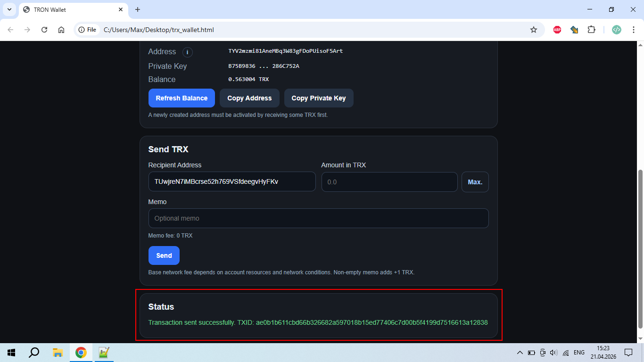
Task: Click the address bar URL
Action: tap(158, 30)
